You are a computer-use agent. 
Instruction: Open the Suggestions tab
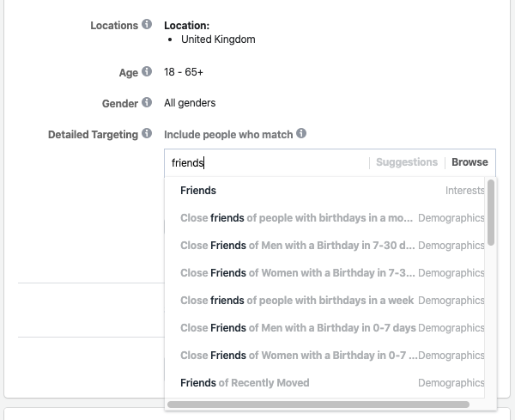(x=407, y=162)
